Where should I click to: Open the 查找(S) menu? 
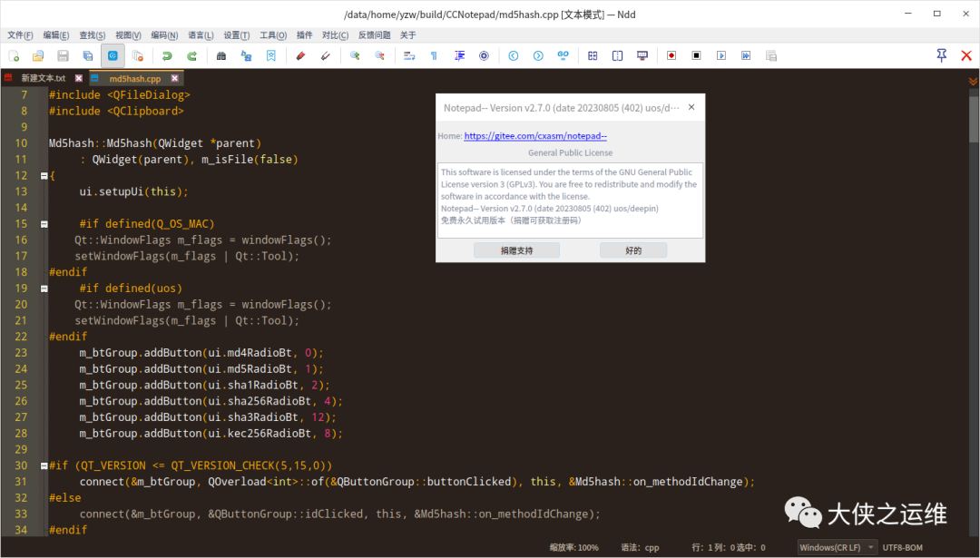coord(93,35)
